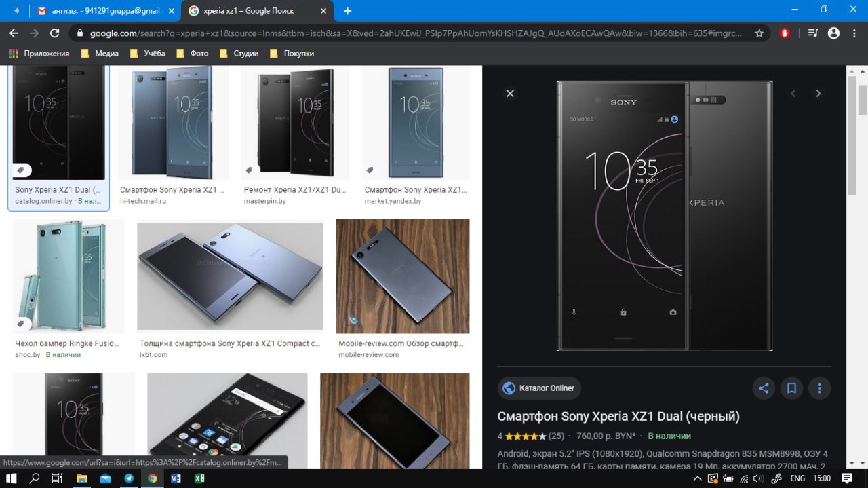
Task: Save image to collection with bookmark icon
Action: pyautogui.click(x=791, y=388)
